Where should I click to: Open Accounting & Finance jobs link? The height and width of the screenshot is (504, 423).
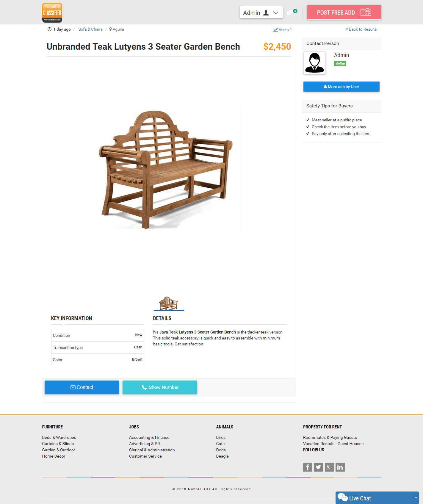[x=149, y=437]
